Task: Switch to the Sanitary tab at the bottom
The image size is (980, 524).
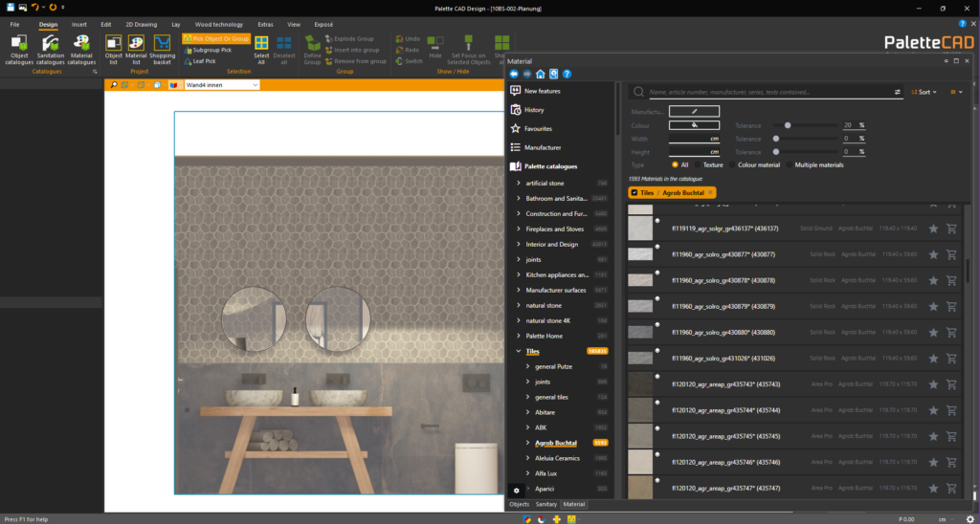Action: click(x=546, y=504)
